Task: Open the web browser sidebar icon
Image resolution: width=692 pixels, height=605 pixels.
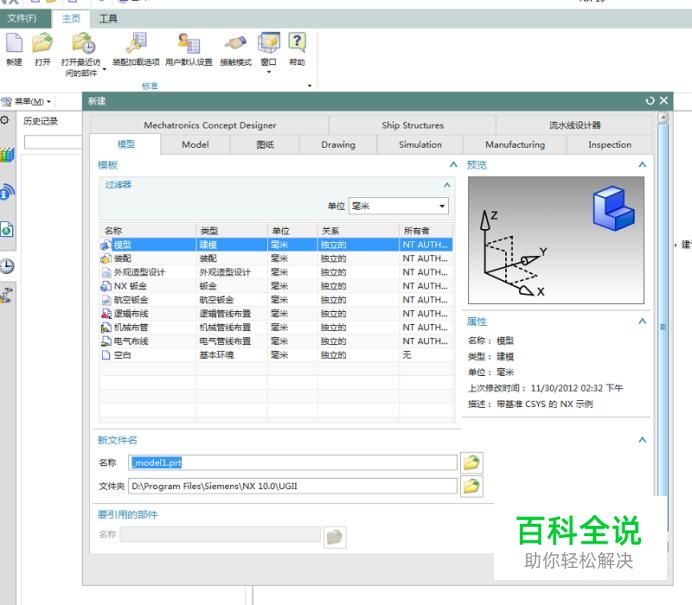Action: pos(7,229)
